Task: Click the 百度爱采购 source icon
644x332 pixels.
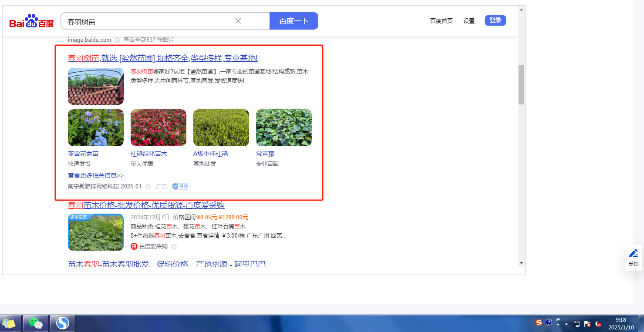Action: click(x=134, y=247)
